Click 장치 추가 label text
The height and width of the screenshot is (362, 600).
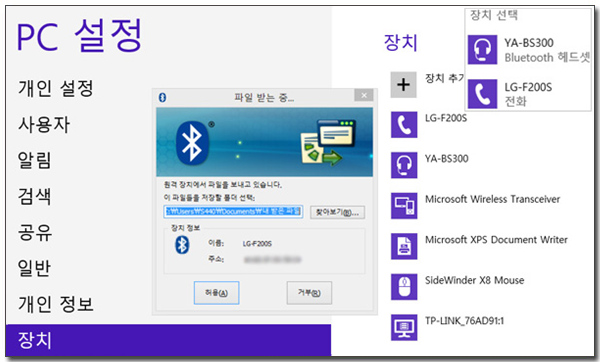pyautogui.click(x=445, y=78)
